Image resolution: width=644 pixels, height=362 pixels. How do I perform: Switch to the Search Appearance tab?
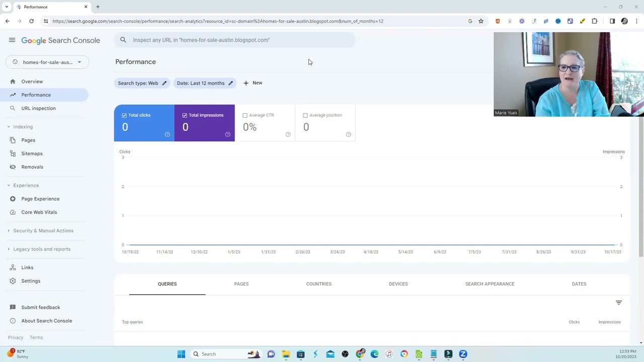(x=490, y=284)
